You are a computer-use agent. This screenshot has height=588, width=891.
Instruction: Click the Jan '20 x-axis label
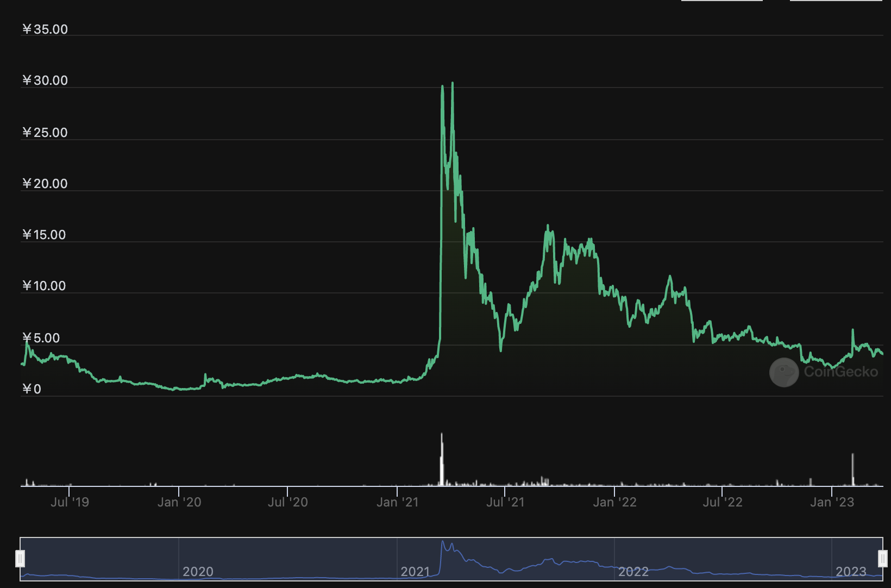[179, 502]
